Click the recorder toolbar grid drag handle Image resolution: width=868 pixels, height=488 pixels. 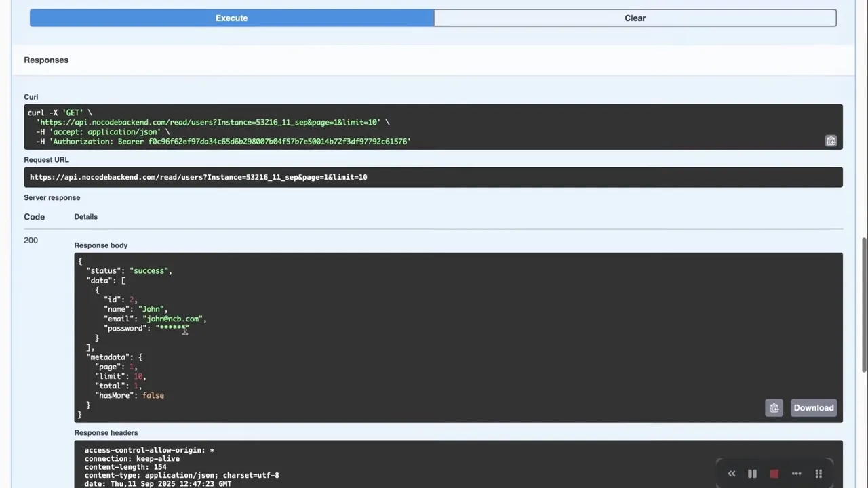coord(818,474)
